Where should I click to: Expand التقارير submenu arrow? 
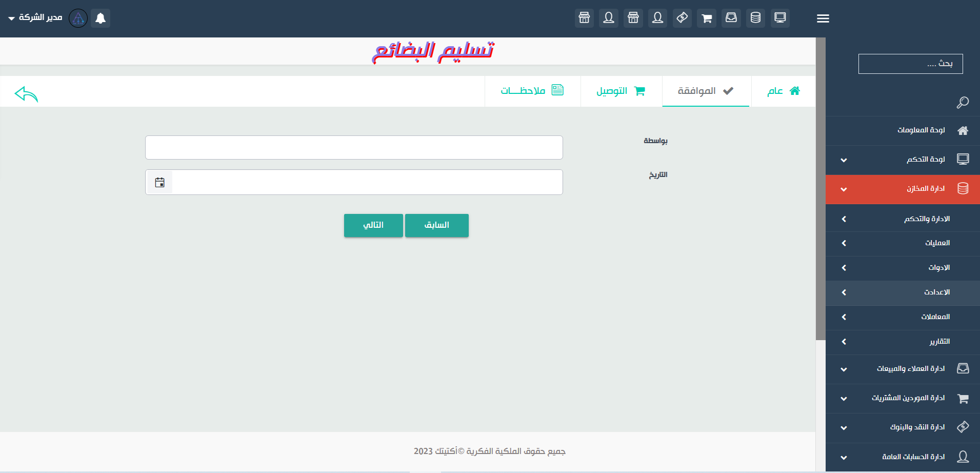point(844,342)
